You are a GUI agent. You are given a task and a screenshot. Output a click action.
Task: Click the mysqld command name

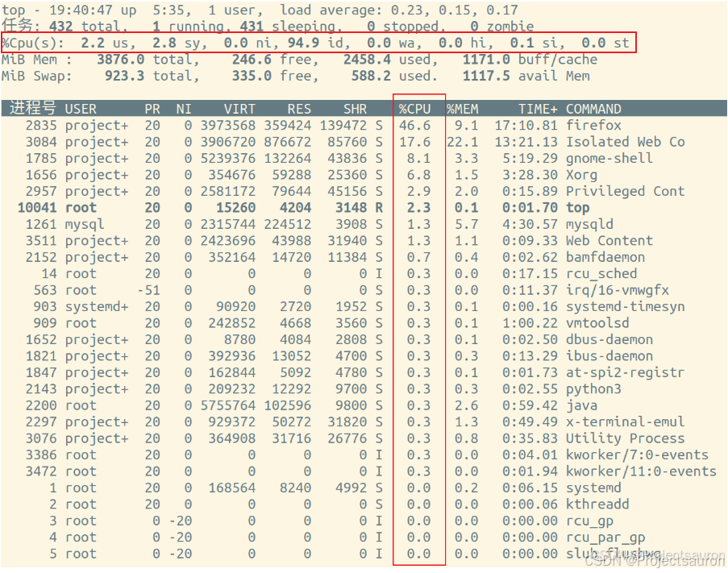589,224
